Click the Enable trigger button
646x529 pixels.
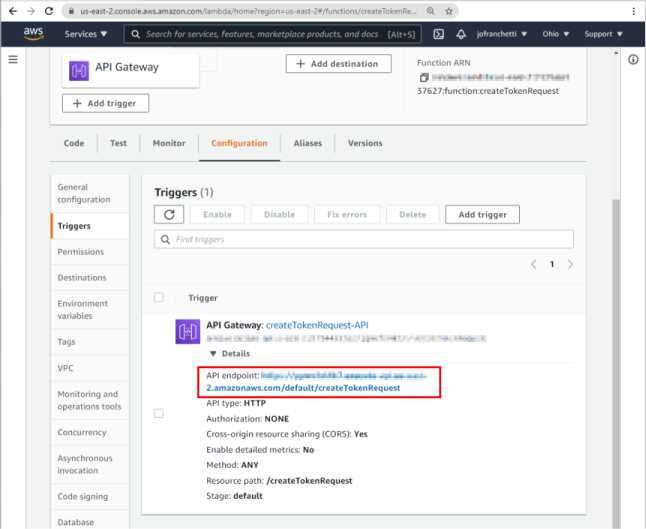coord(218,215)
